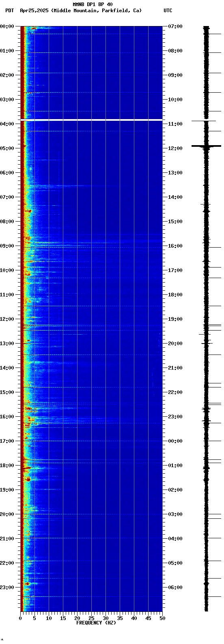Click the frequency axis tick label '15'

[63, 618]
